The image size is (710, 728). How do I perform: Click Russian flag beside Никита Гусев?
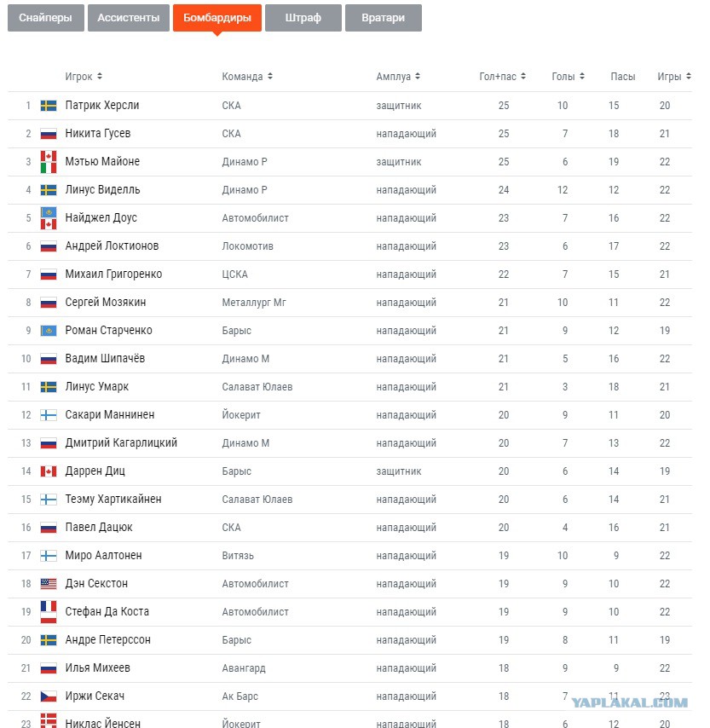(49, 134)
